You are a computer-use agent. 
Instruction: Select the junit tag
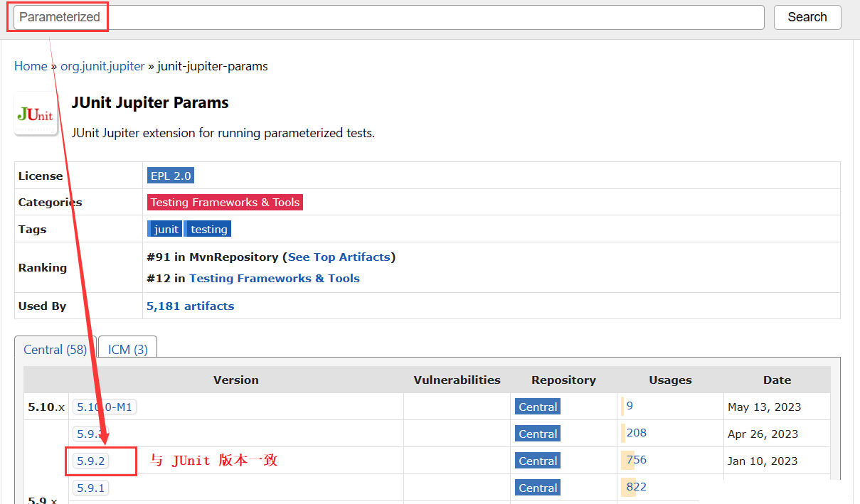tap(166, 229)
